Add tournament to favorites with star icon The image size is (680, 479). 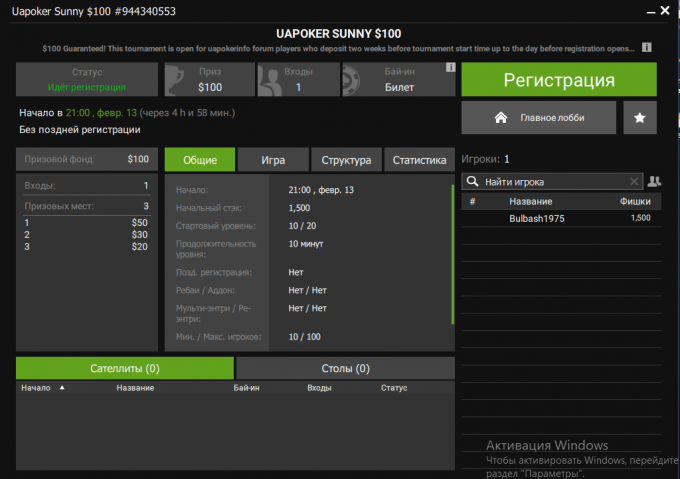click(x=640, y=118)
